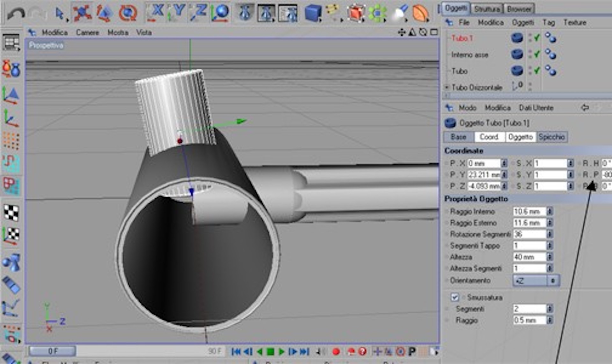Toggle the green checkmark of Tubo.1
612x364 pixels.
click(537, 38)
